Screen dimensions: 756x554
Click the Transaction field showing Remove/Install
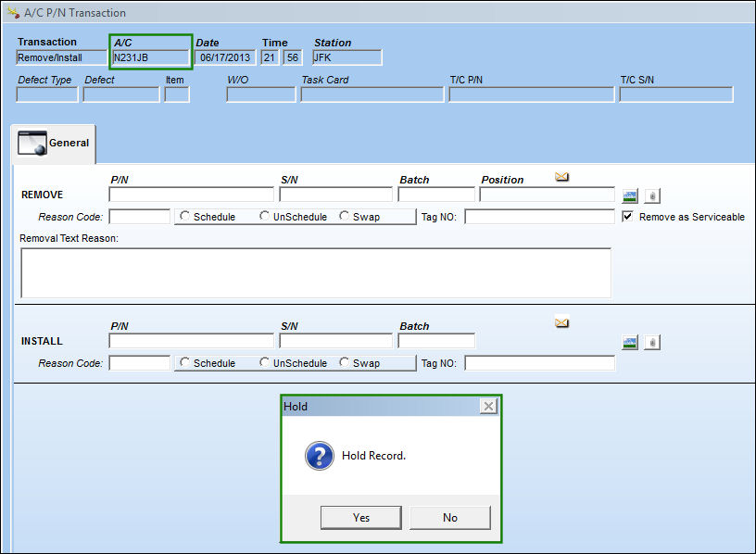61,57
